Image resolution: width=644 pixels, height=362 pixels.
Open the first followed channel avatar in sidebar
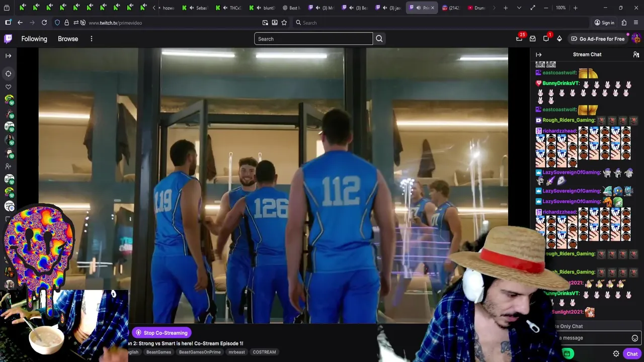point(9,100)
